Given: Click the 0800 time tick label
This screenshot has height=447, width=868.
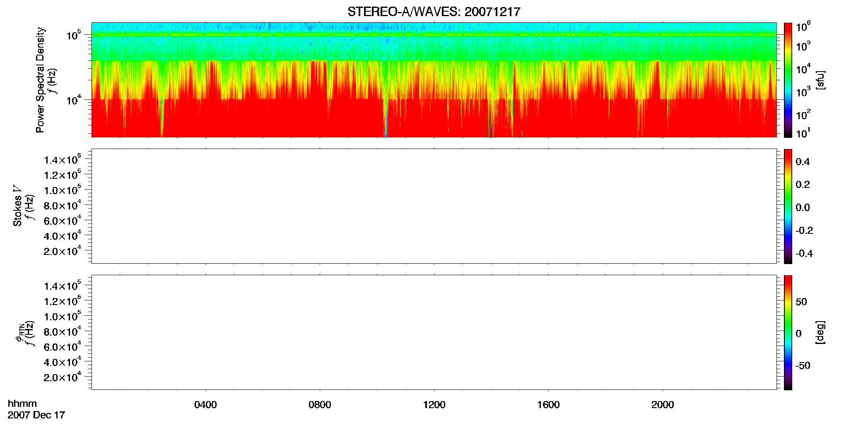Looking at the screenshot, I should click(x=320, y=405).
